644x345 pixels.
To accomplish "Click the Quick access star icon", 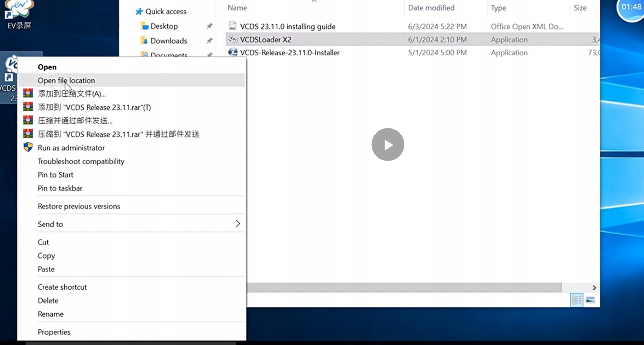I will 139,11.
